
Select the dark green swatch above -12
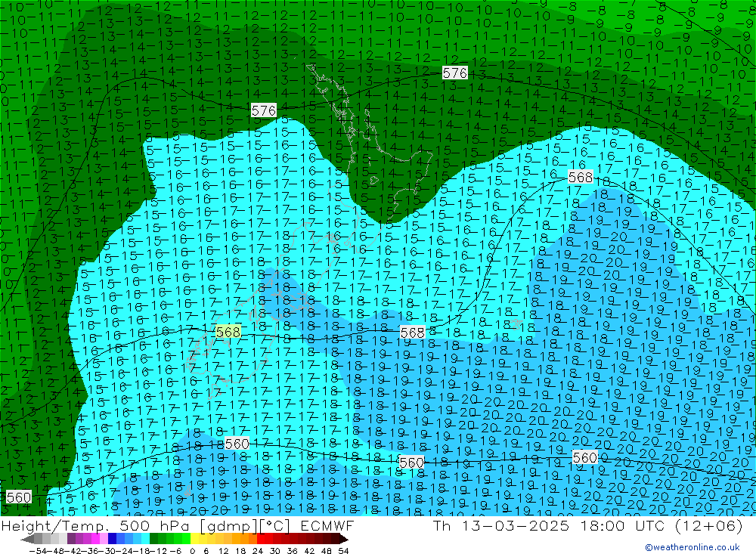153,539
